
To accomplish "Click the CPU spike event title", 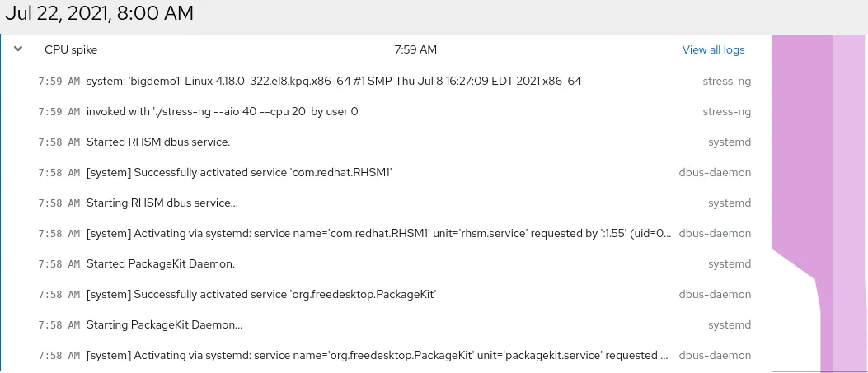I will coord(71,49).
